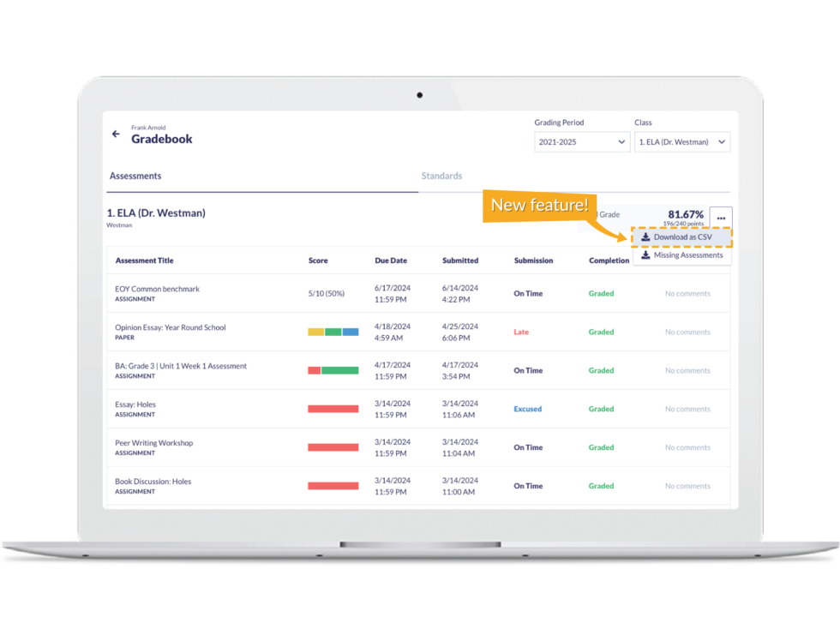Switch to the Standards tab
Image resolution: width=840 pixels, height=641 pixels.
tap(441, 177)
